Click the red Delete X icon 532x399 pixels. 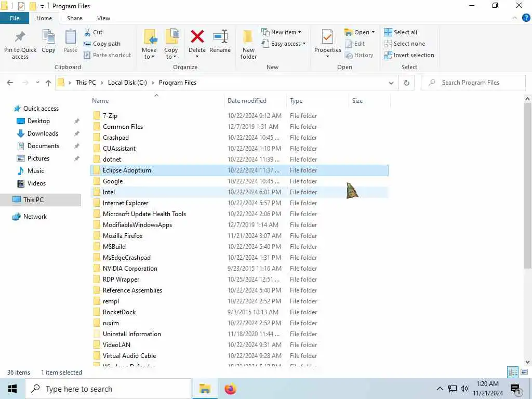(197, 37)
